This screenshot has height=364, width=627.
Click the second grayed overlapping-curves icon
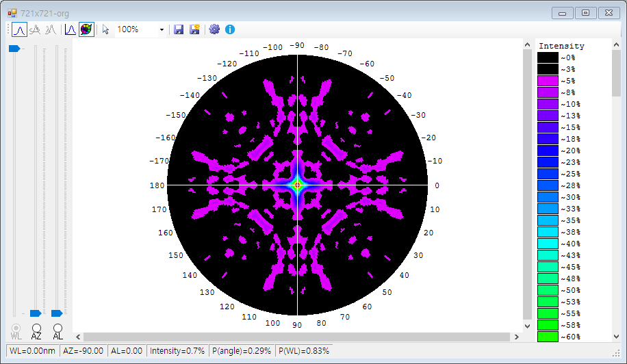coord(35,29)
